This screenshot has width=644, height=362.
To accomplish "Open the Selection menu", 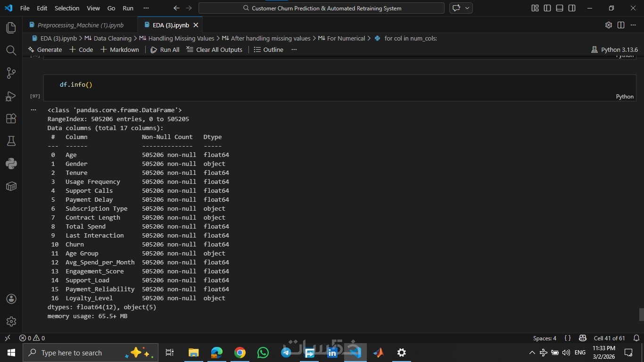I will [67, 8].
